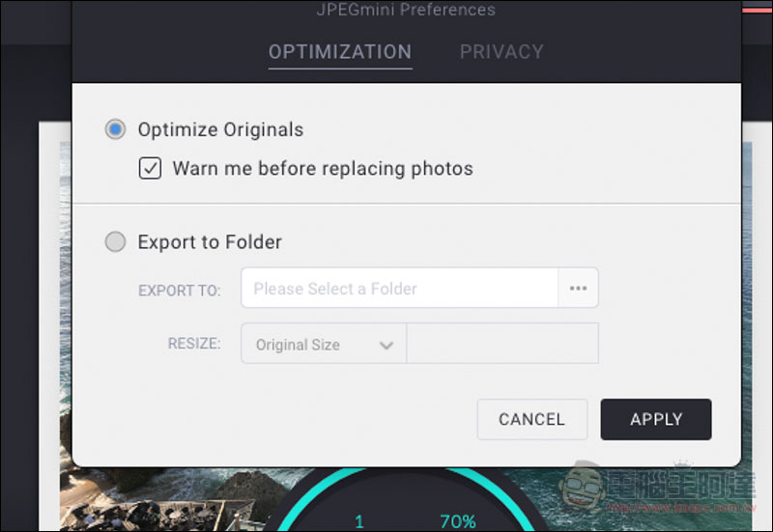
Task: Click the empty resize value box
Action: [x=502, y=344]
